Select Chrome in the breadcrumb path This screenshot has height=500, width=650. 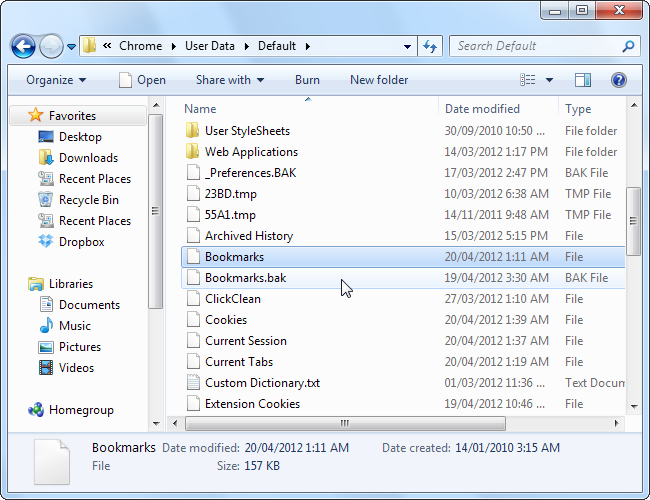coord(141,46)
